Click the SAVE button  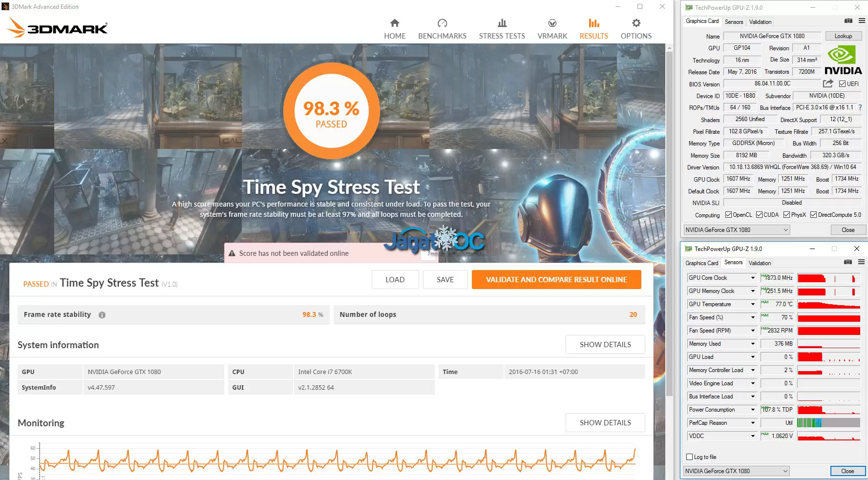tap(445, 280)
